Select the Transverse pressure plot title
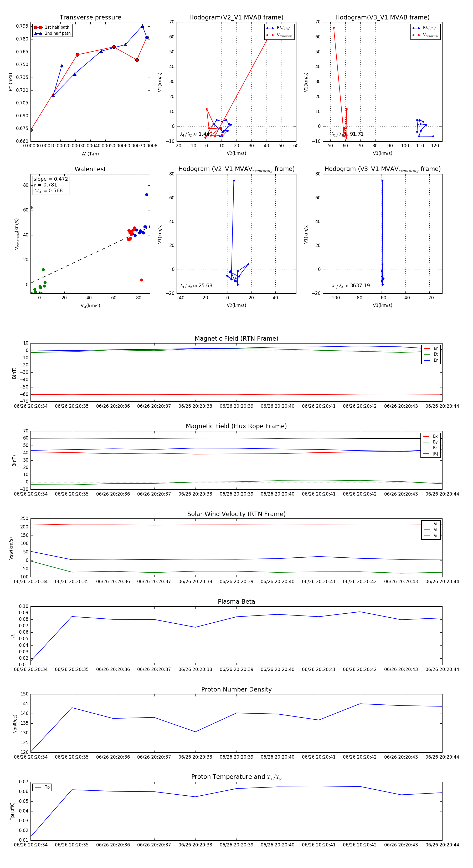The height and width of the screenshot is (868, 473). (x=90, y=18)
